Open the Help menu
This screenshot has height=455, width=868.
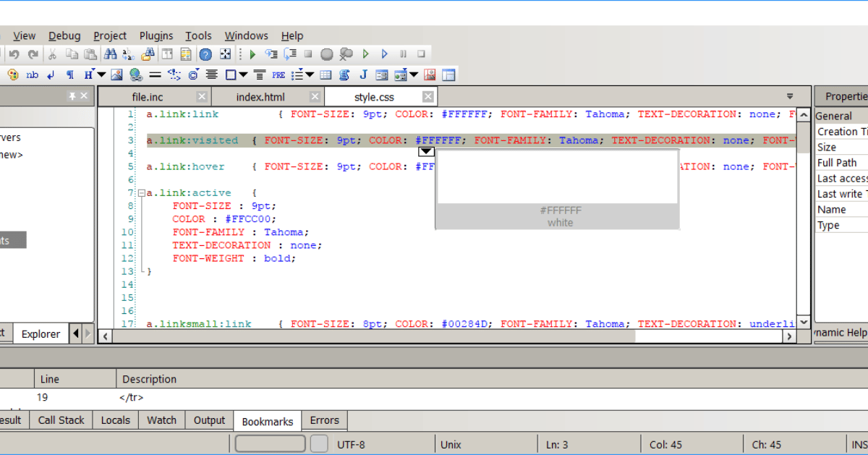point(292,35)
